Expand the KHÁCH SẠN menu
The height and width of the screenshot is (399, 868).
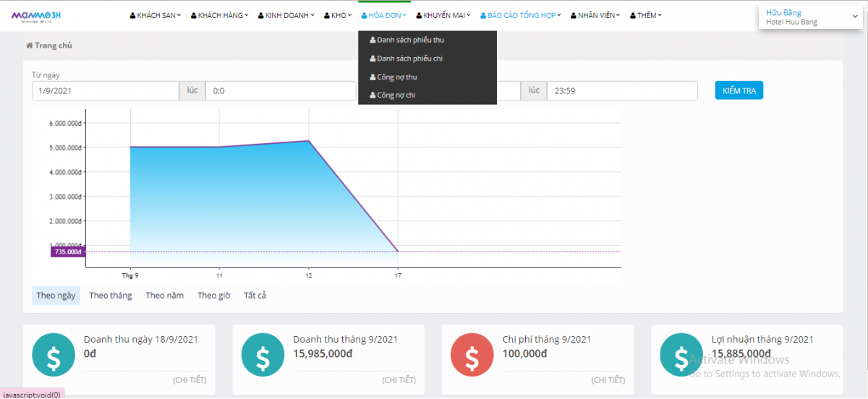(x=156, y=15)
